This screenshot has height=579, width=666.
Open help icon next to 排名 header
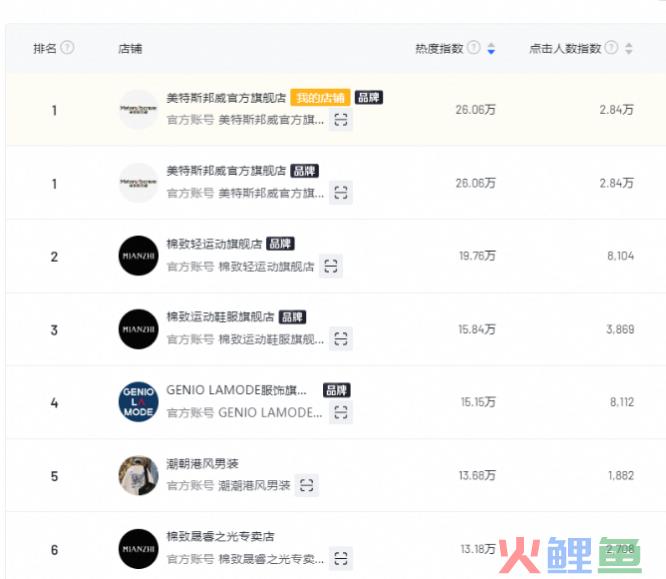[67, 48]
